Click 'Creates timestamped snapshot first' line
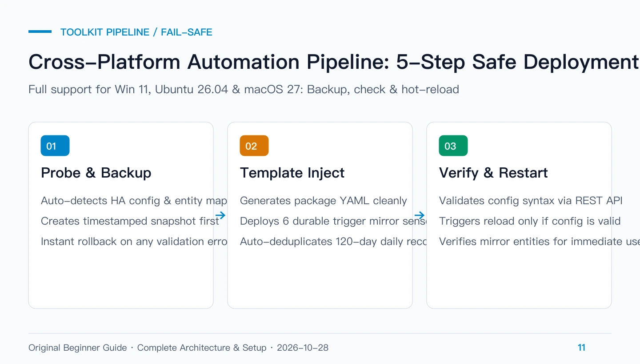 coord(130,221)
